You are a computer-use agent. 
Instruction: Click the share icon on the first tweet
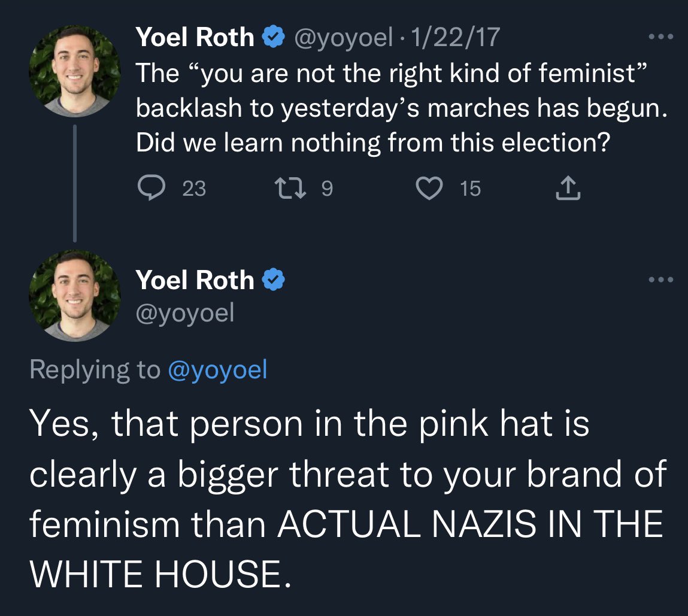[568, 188]
